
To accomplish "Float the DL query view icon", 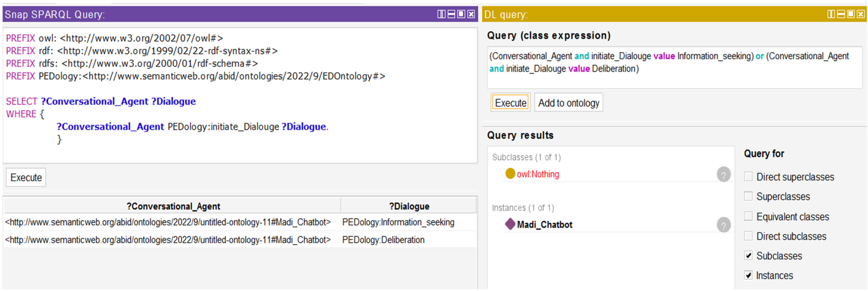I will [x=851, y=14].
